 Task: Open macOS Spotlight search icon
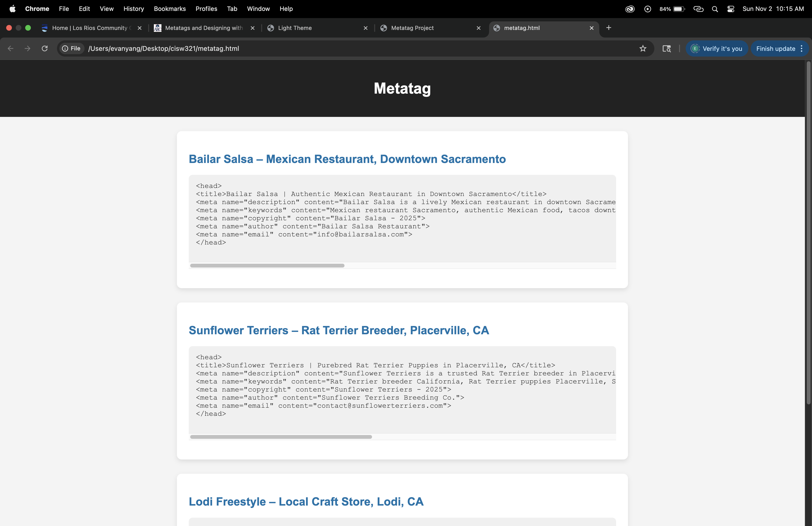point(715,9)
